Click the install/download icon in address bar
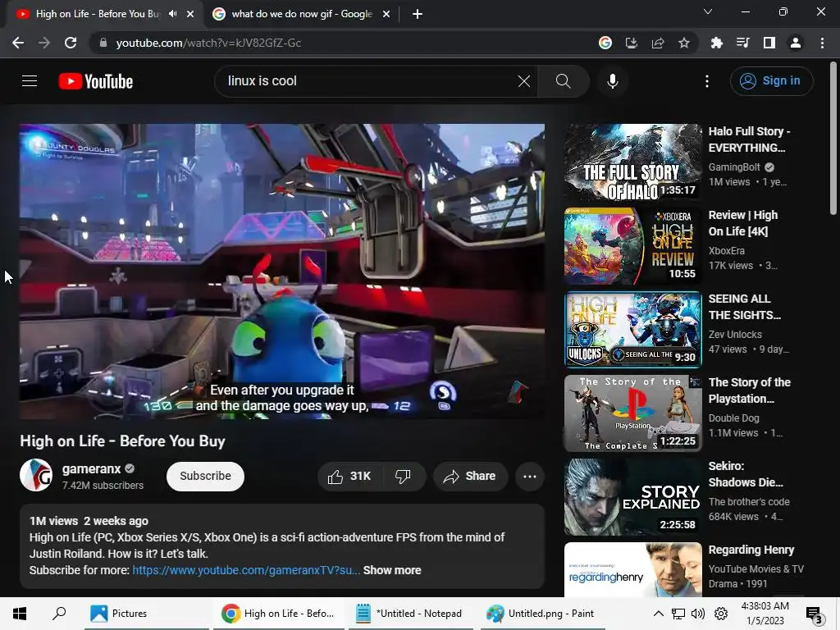840x630 pixels. click(x=632, y=43)
